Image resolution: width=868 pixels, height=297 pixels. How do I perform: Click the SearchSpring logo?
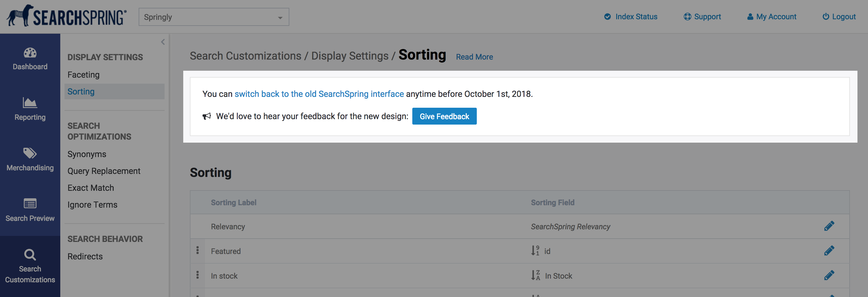pos(66,16)
